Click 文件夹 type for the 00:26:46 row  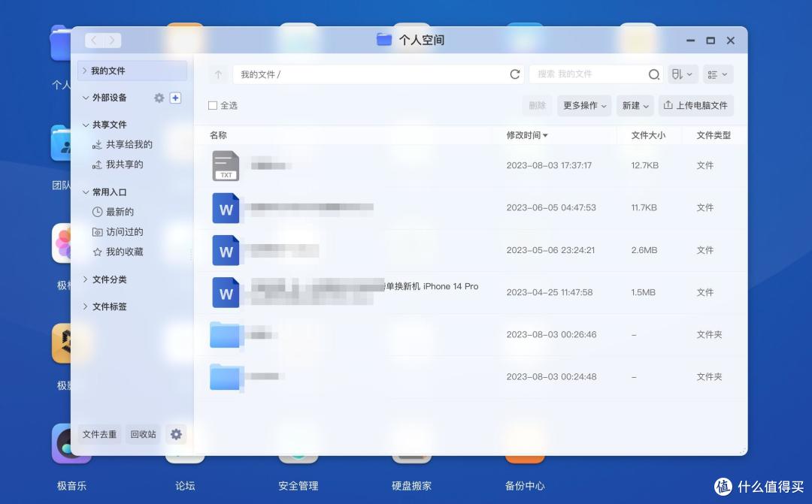point(709,335)
